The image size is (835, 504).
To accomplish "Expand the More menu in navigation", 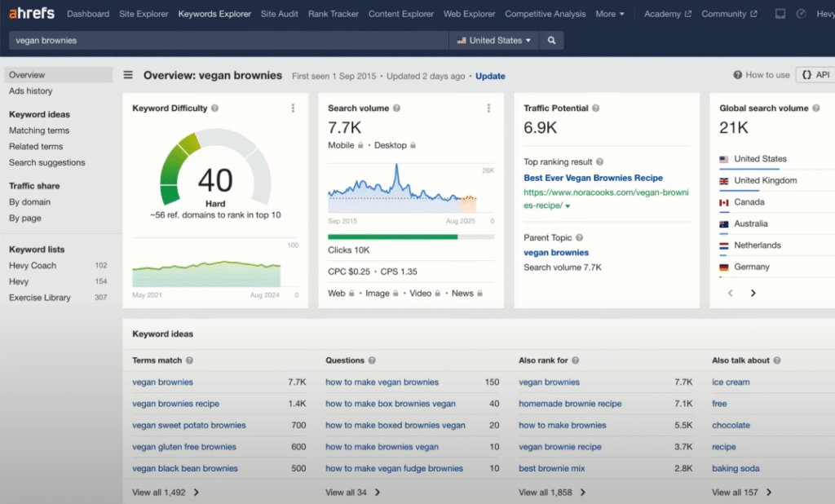I will click(x=610, y=14).
